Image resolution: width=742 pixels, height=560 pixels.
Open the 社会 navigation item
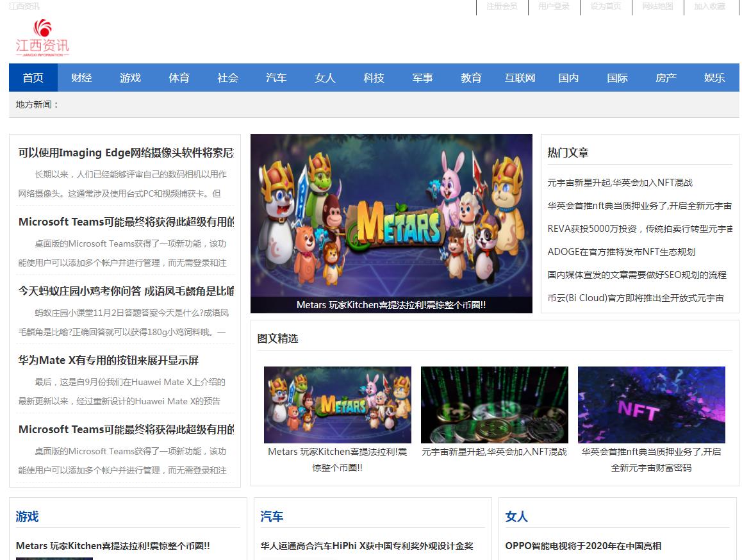[x=228, y=78]
